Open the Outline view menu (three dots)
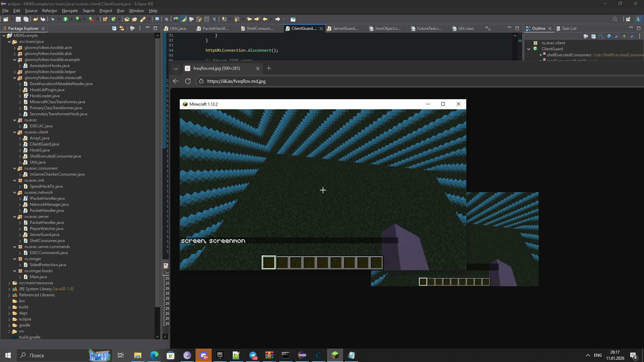The width and height of the screenshot is (644, 362). pyautogui.click(x=640, y=36)
